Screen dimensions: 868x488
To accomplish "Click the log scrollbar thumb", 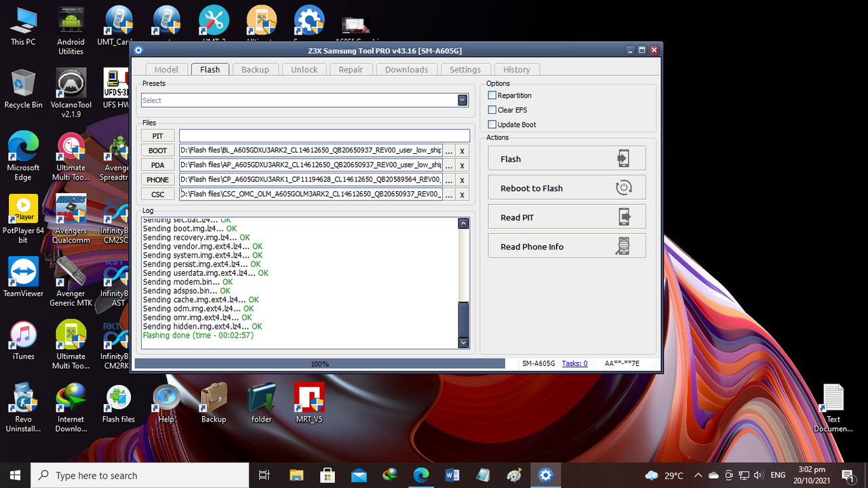I will (464, 319).
